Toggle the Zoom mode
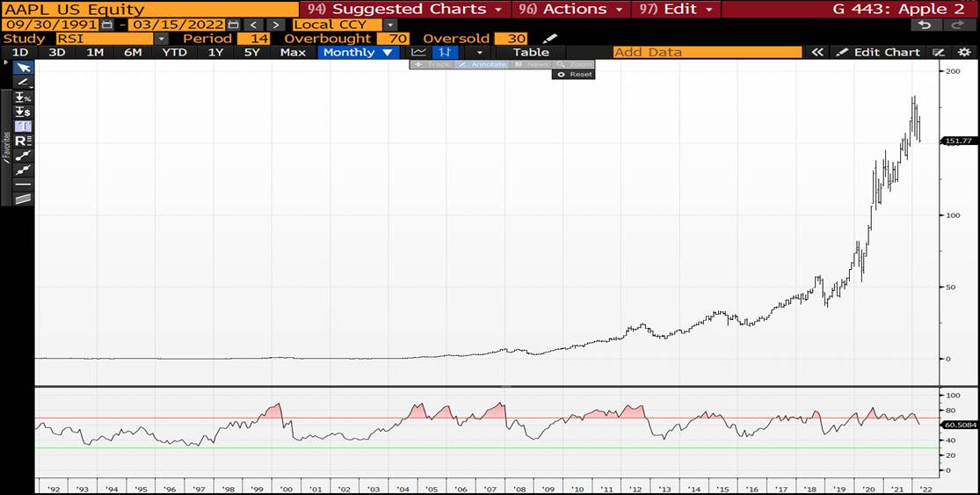This screenshot has width=980, height=495. click(574, 64)
